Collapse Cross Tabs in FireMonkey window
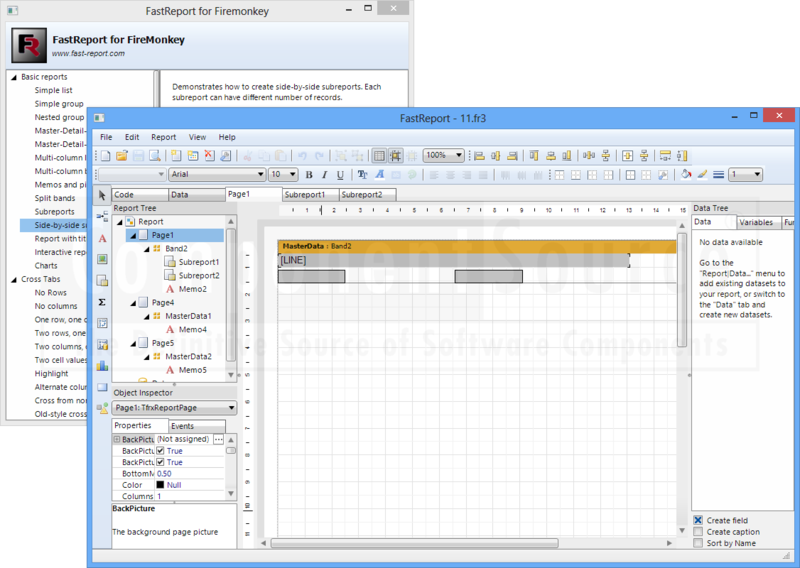Image resolution: width=800 pixels, height=568 pixels. click(14, 280)
